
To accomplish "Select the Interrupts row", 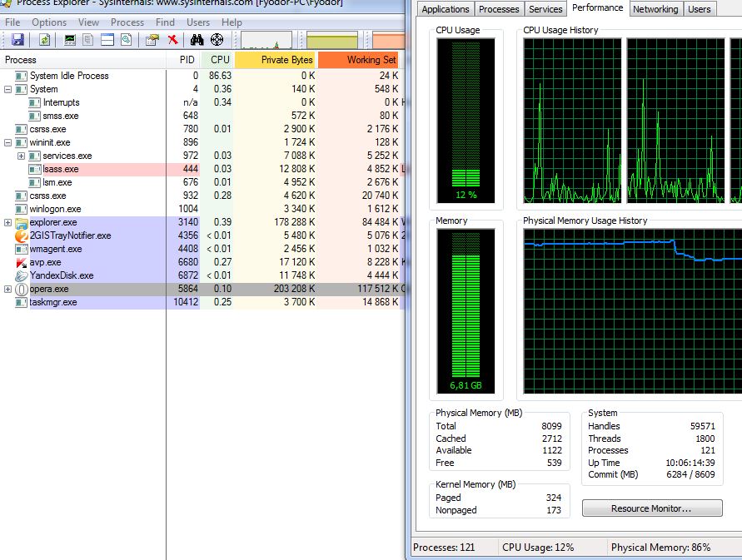I will [202, 102].
